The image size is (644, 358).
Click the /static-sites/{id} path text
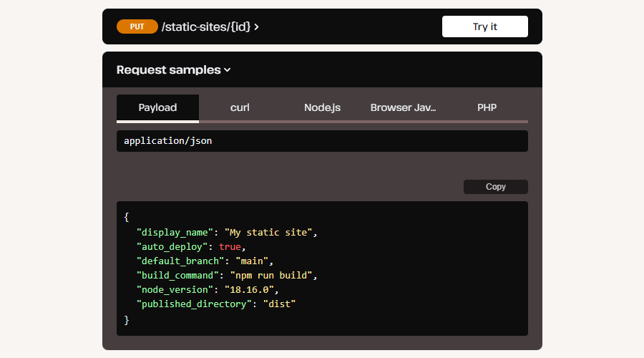point(206,27)
